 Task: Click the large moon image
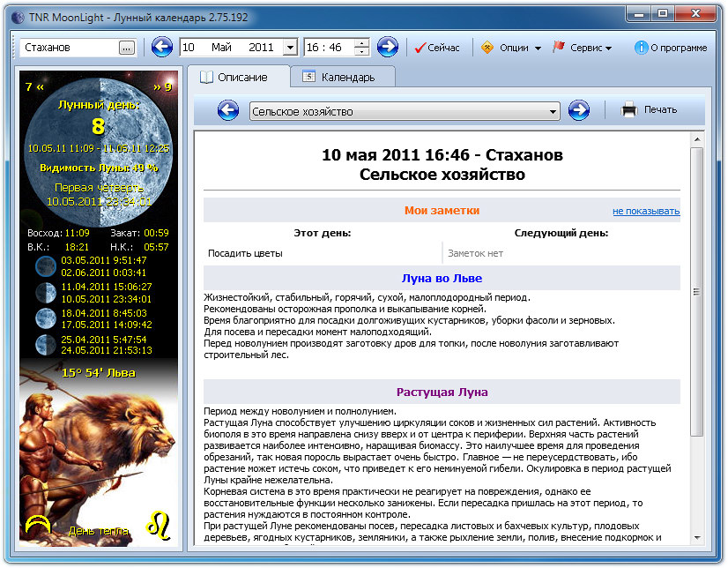tap(99, 151)
